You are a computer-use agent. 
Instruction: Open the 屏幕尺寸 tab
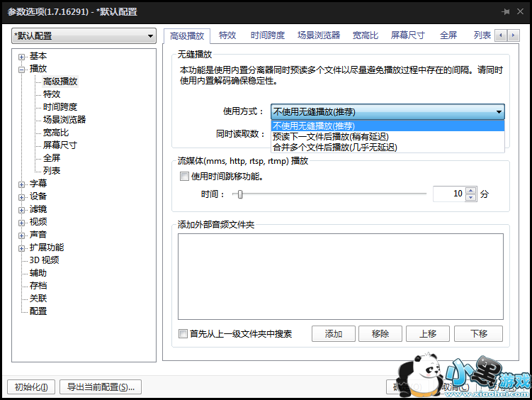pyautogui.click(x=407, y=35)
